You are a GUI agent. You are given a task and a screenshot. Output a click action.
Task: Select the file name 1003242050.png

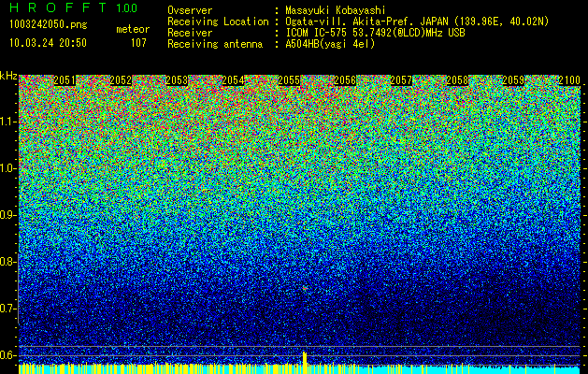pyautogui.click(x=49, y=24)
